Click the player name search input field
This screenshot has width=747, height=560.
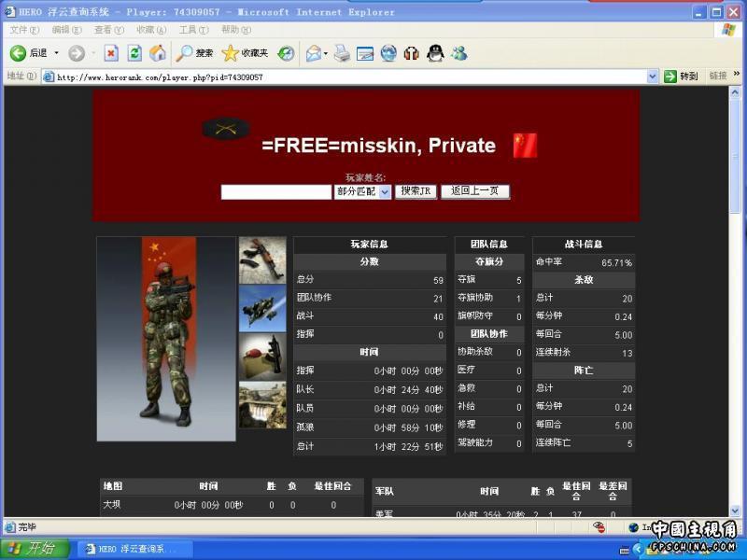pos(276,192)
